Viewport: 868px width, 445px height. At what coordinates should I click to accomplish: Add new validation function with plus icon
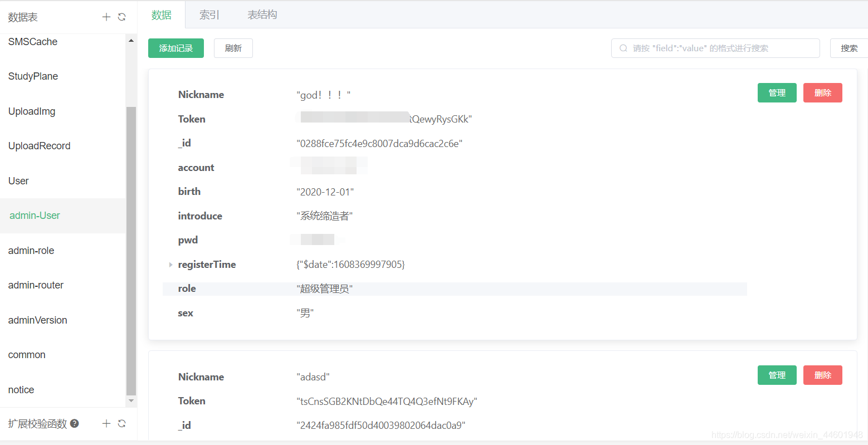[106, 424]
